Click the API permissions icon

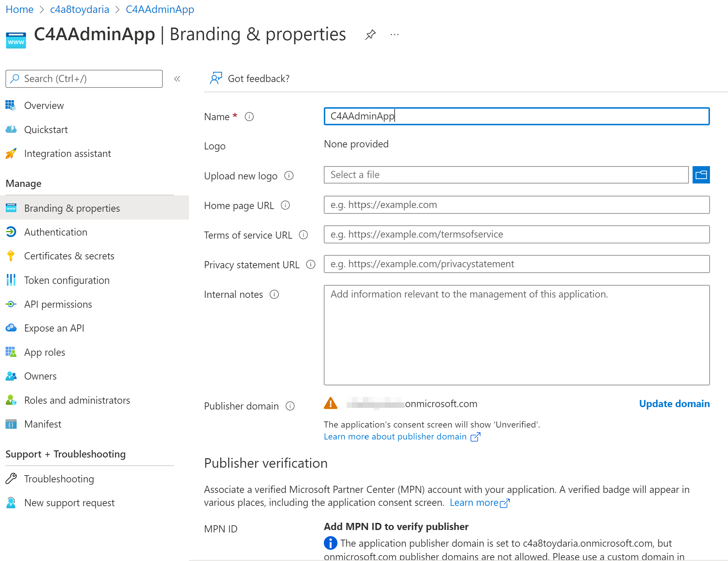pyautogui.click(x=11, y=304)
